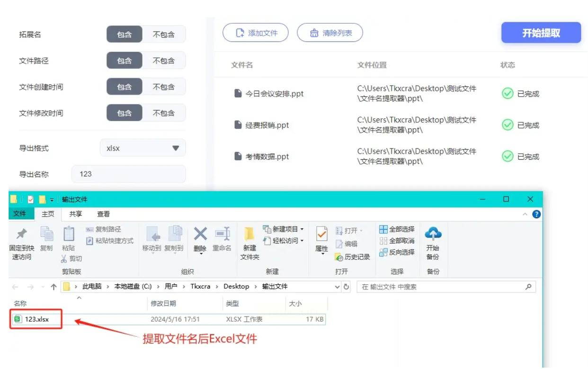Set 文件创建时间 to 不包含
The width and height of the screenshot is (588, 369).
pyautogui.click(x=164, y=87)
